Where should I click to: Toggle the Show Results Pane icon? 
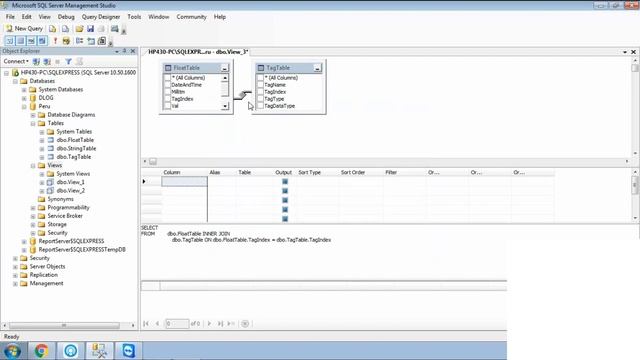tap(42, 41)
